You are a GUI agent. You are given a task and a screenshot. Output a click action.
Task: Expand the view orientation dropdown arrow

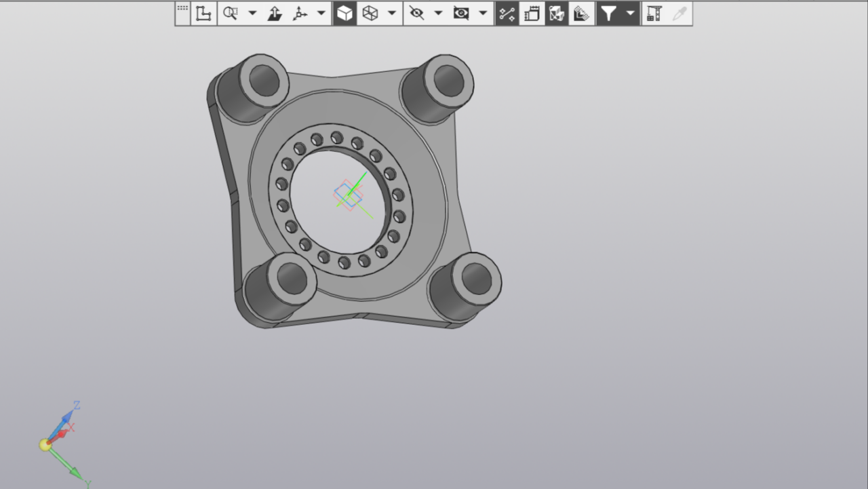pyautogui.click(x=321, y=14)
